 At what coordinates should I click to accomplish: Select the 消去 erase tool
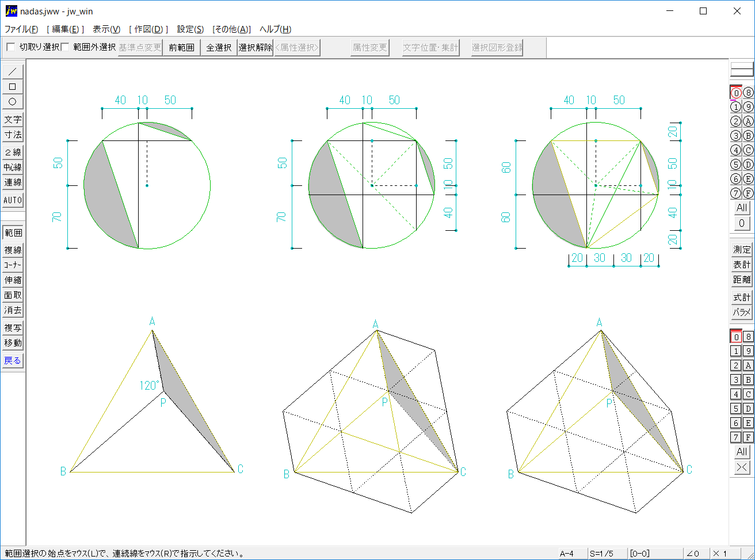13,310
